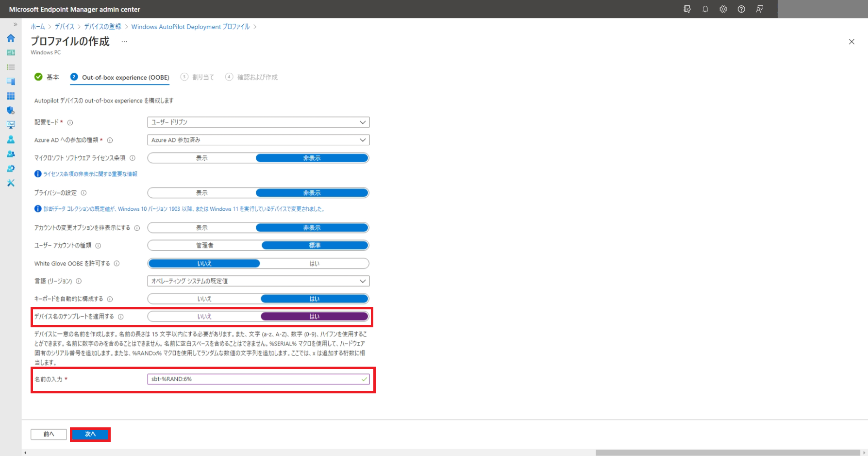Open portal settings gear icon
The image size is (868, 456).
pyautogui.click(x=723, y=9)
